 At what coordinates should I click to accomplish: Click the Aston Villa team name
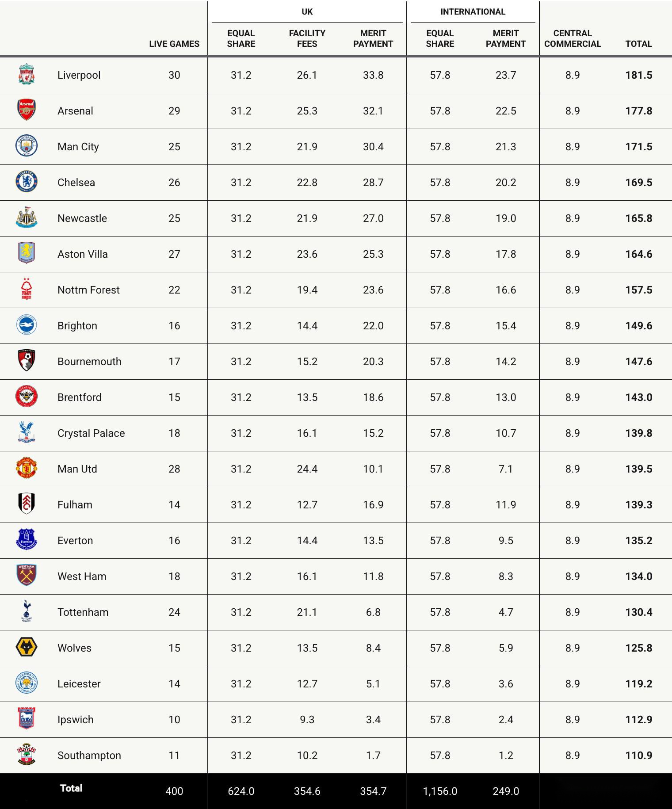(83, 254)
